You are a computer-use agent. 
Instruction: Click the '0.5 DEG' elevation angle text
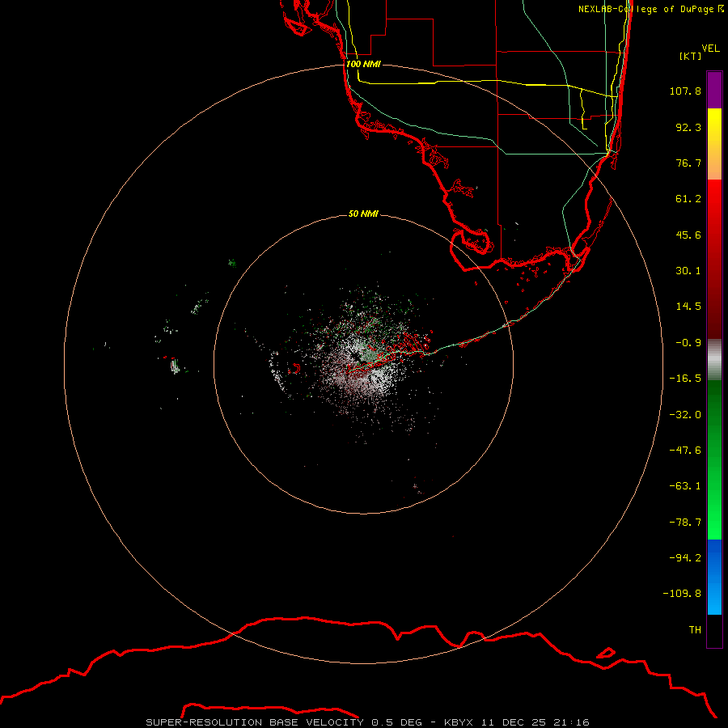pyautogui.click(x=396, y=722)
